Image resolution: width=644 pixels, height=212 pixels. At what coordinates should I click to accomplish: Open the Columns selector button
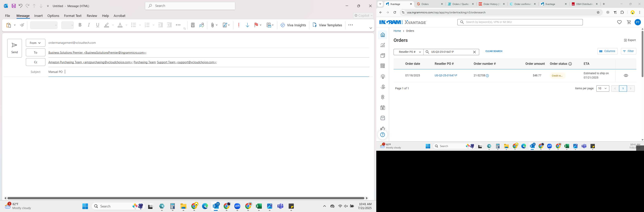[x=607, y=51]
